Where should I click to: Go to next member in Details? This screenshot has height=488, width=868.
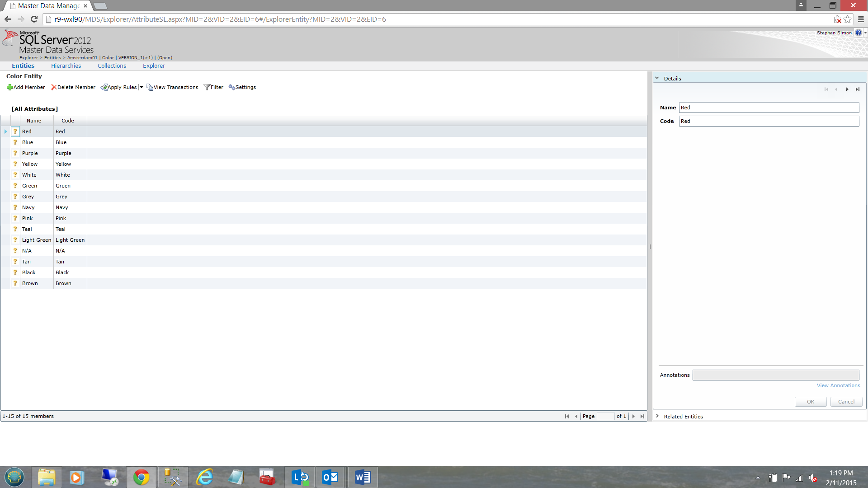pyautogui.click(x=847, y=89)
